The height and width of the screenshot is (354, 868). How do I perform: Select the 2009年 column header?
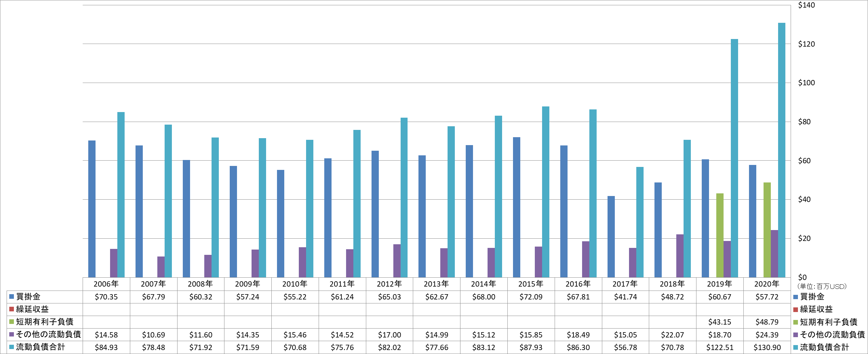pos(248,284)
